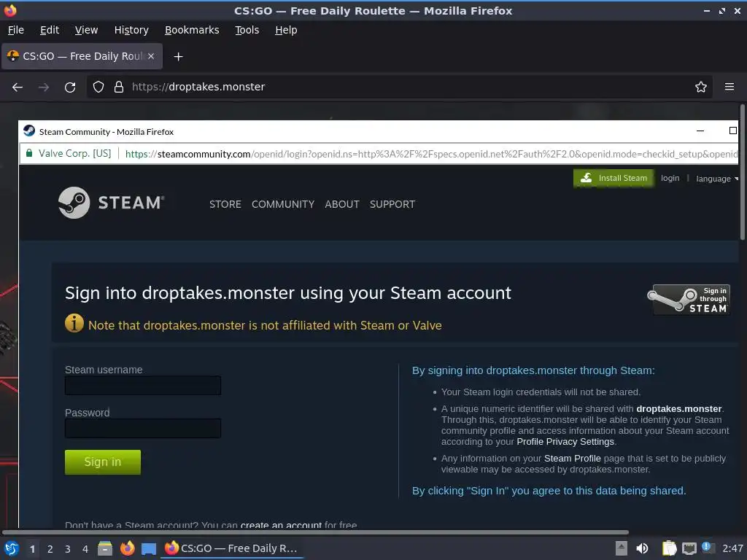Open the COMMUNITY navigation link
Viewport: 747px width, 560px height.
283,204
